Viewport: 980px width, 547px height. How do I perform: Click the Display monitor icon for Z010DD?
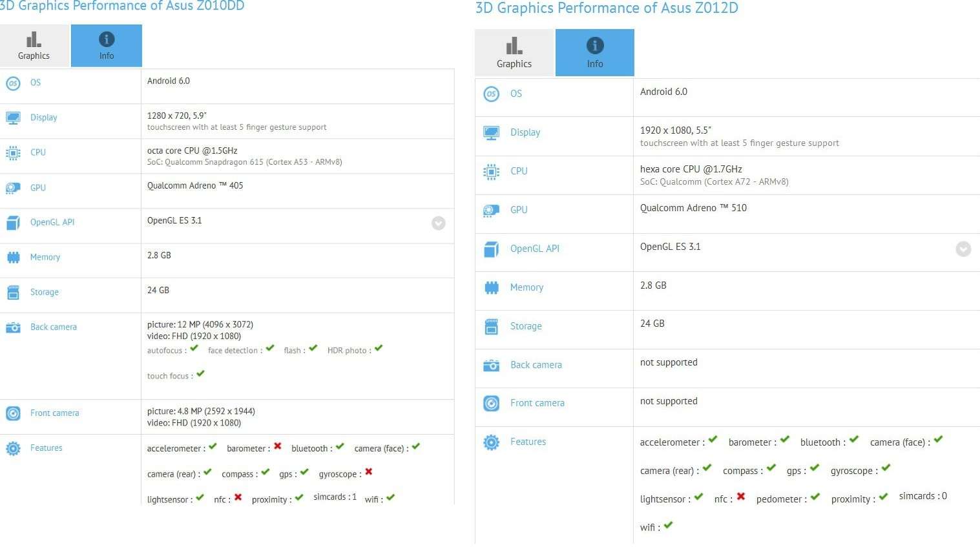pos(13,118)
